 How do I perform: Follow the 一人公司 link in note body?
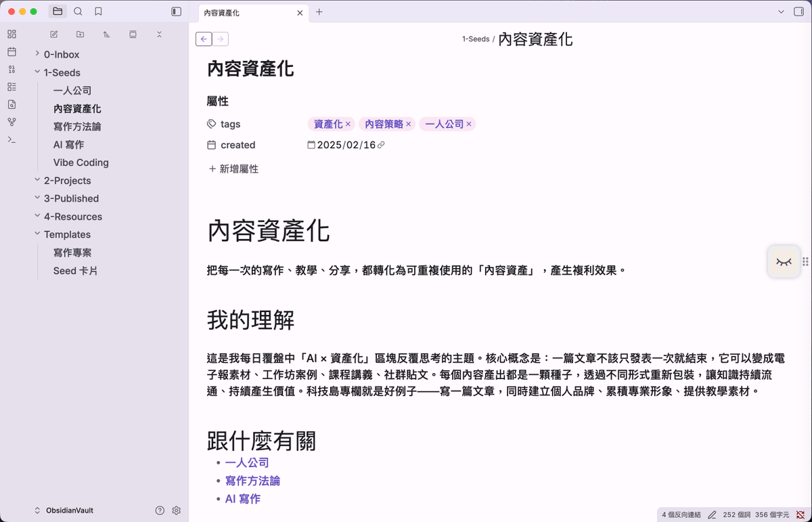click(x=247, y=462)
